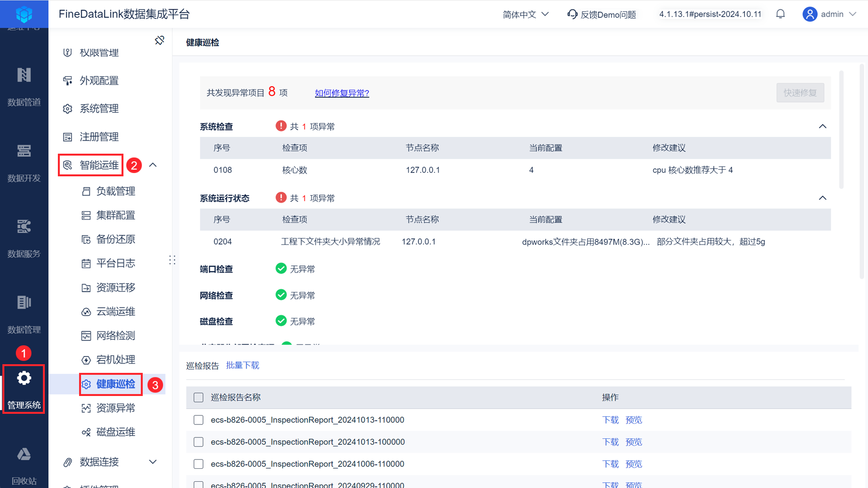Click the 磁盘检查 section label
The width and height of the screenshot is (868, 488).
pos(217,321)
